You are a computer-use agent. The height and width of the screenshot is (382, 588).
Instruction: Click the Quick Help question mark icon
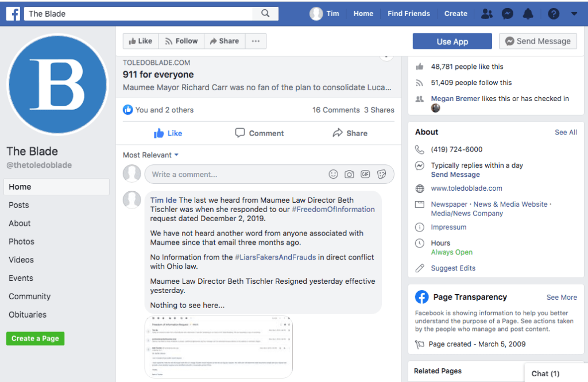tap(554, 14)
